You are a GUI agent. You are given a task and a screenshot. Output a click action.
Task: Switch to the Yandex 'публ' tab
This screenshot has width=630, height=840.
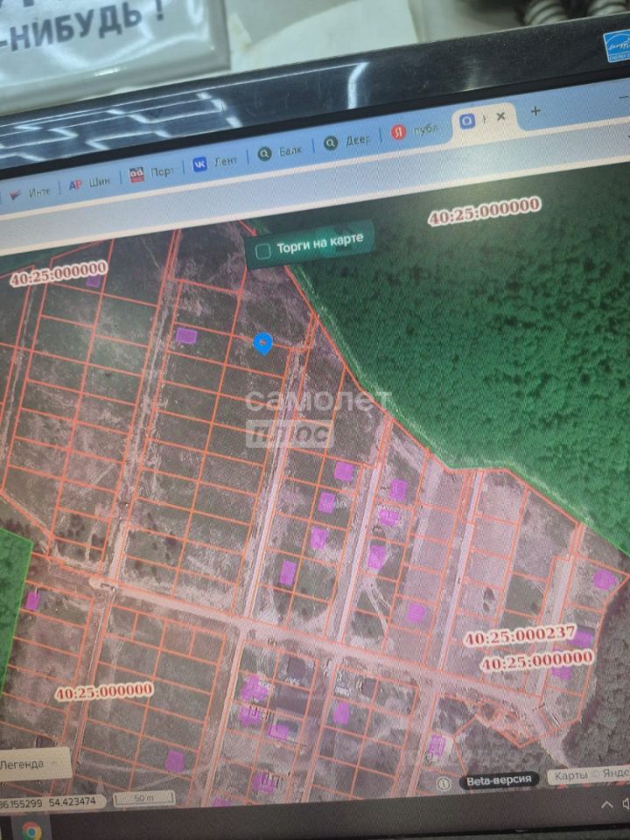pyautogui.click(x=414, y=130)
